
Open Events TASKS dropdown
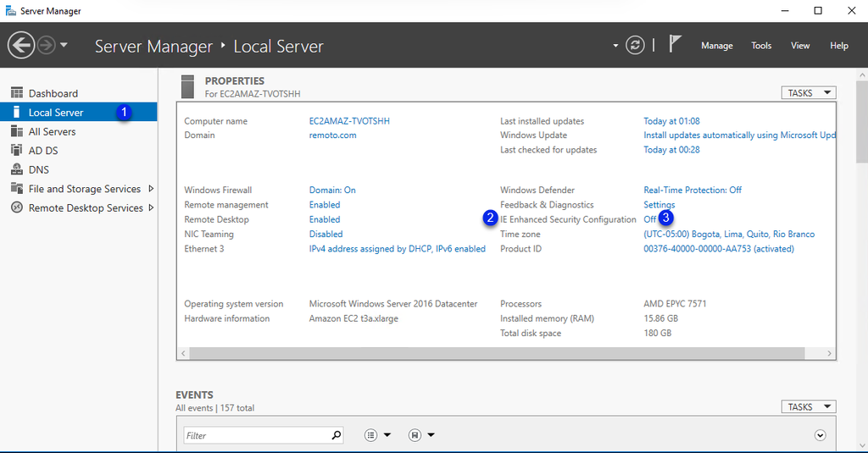(808, 406)
